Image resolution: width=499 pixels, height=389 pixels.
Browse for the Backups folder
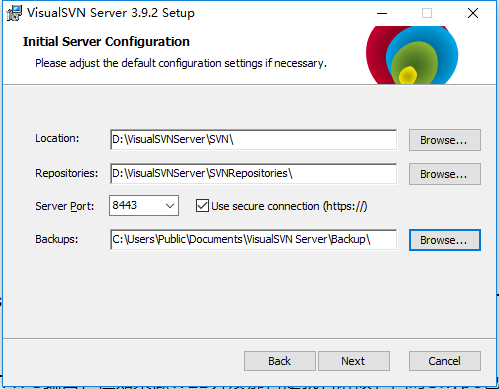tap(445, 240)
